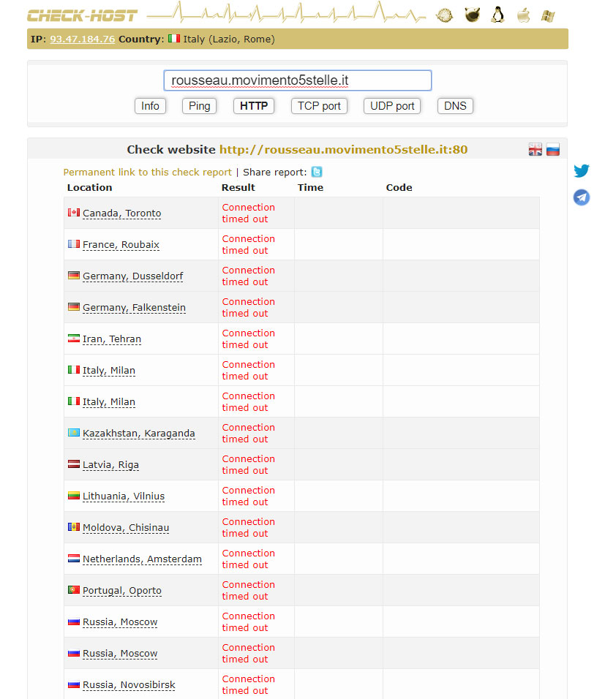Click the Italian flag next to Country
Screen dimensions: 616x699
coord(174,39)
